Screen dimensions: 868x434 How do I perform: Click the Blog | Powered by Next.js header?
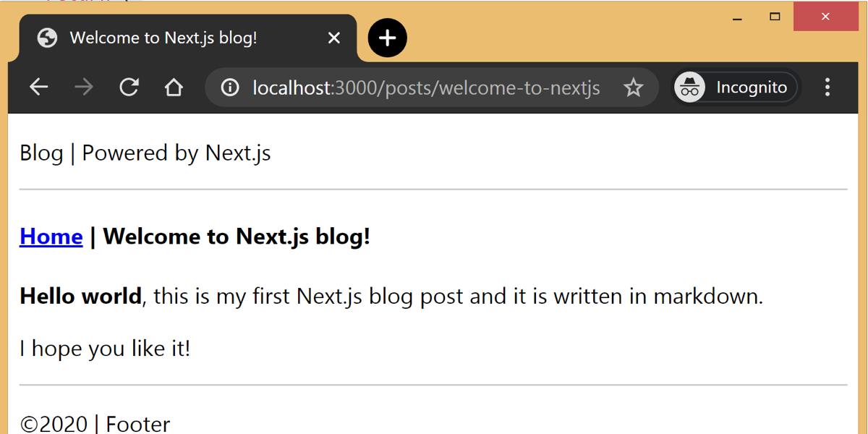pos(145,153)
